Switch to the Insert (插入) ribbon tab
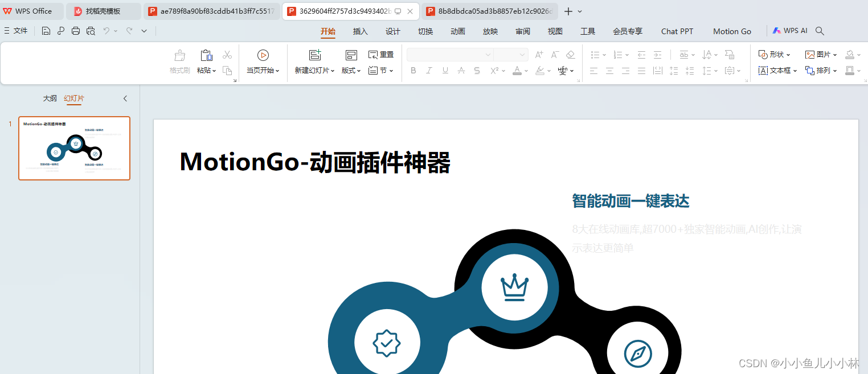The height and width of the screenshot is (374, 868). coord(361,31)
